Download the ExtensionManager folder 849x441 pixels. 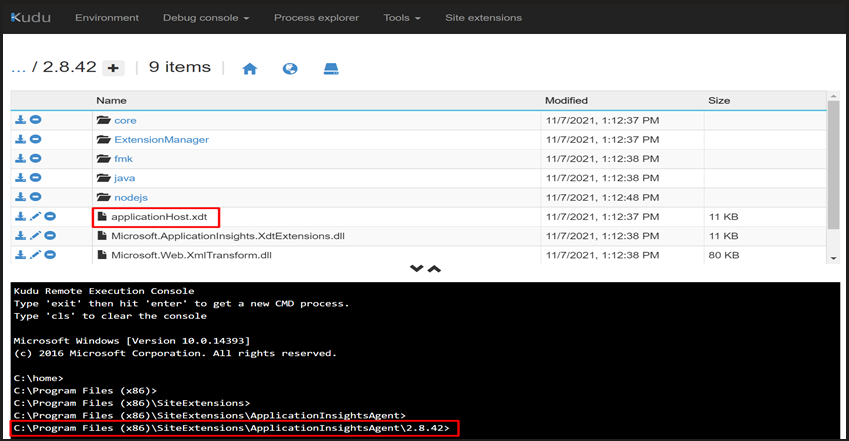click(x=20, y=139)
